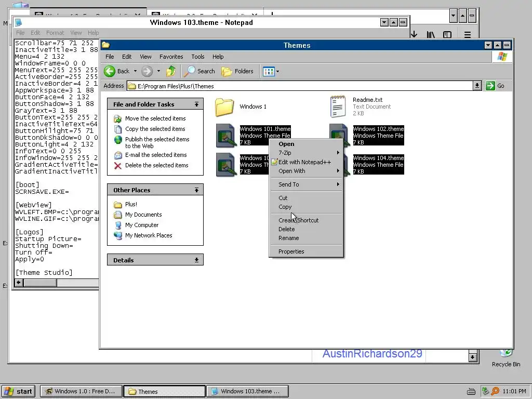The image size is (532, 399).
Task: Click the My Documents icon
Action: click(118, 215)
